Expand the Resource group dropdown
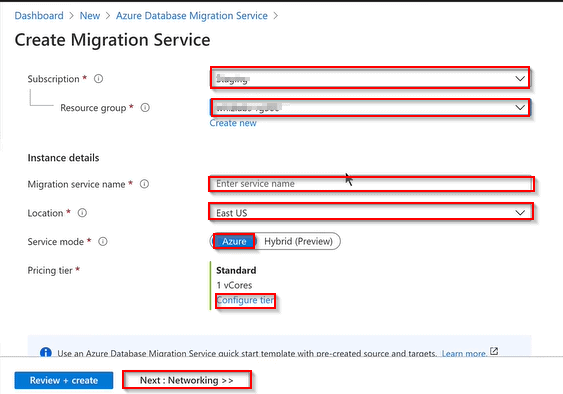 pyautogui.click(x=370, y=107)
